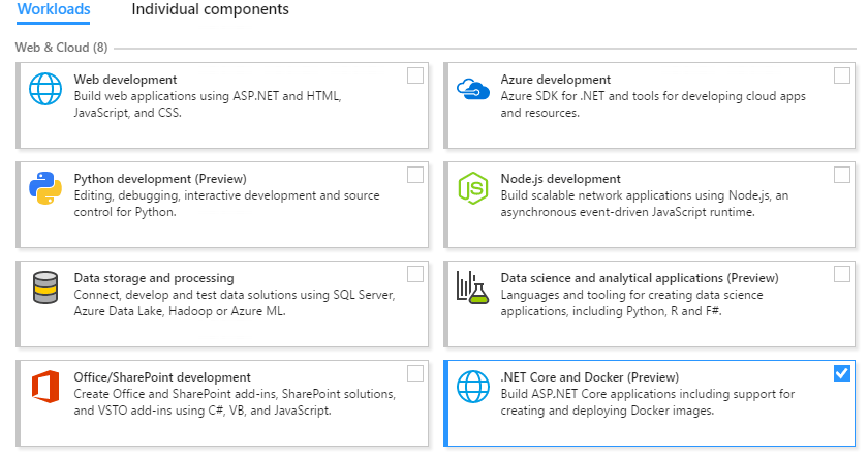The height and width of the screenshot is (456, 868).
Task: Check the Data science and analytical applications checkbox
Action: click(x=842, y=274)
